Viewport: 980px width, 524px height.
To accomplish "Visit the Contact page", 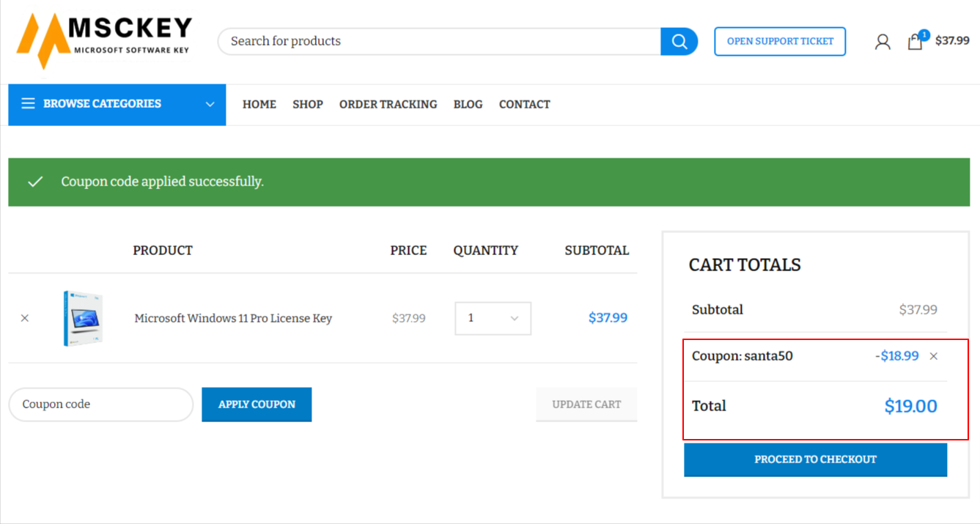I will point(524,104).
